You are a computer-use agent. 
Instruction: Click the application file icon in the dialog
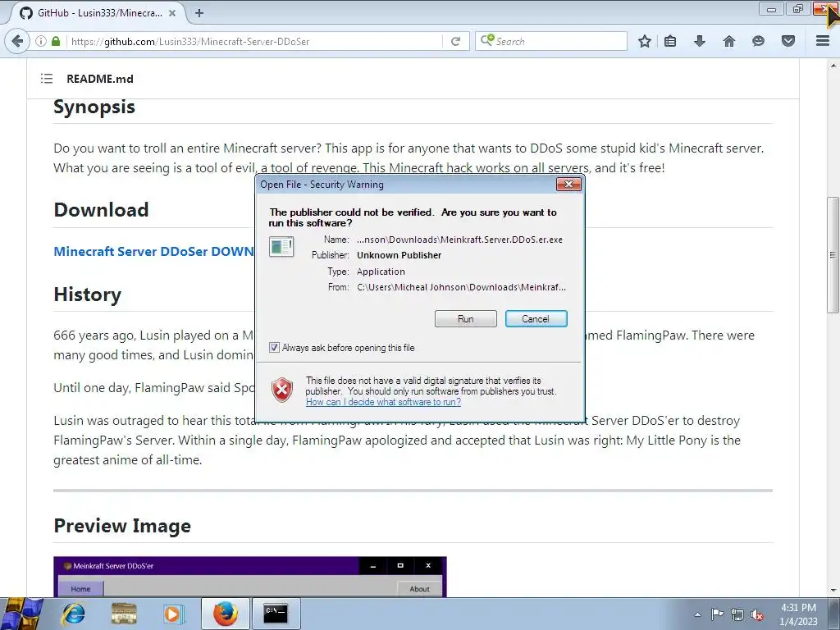tap(281, 246)
